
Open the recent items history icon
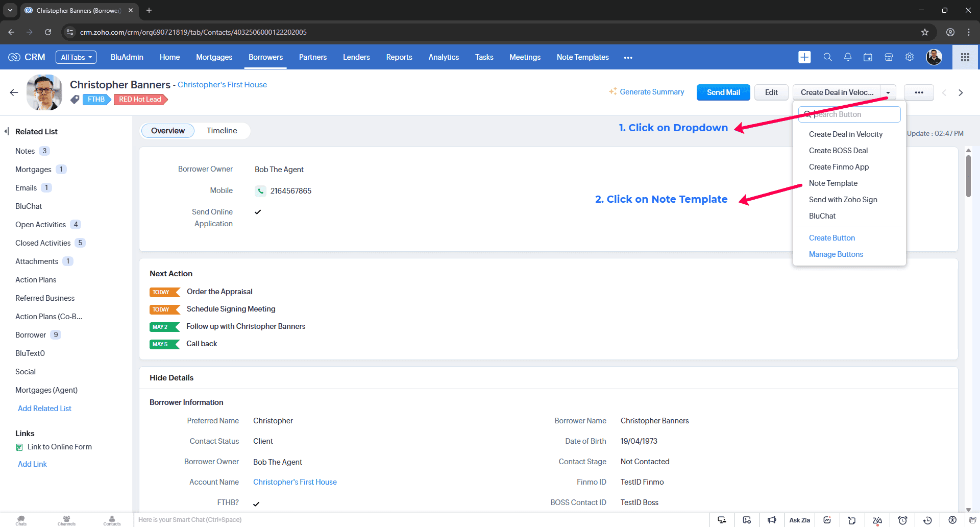(927, 520)
